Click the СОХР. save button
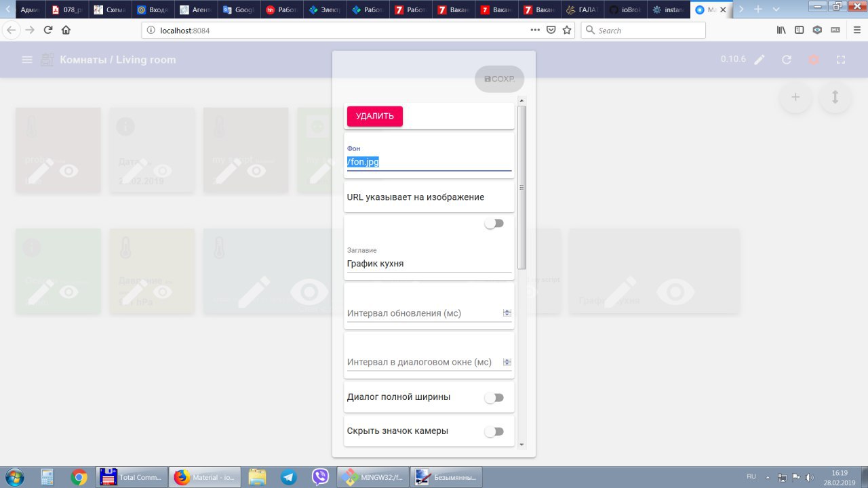This screenshot has height=488, width=868. [x=499, y=79]
